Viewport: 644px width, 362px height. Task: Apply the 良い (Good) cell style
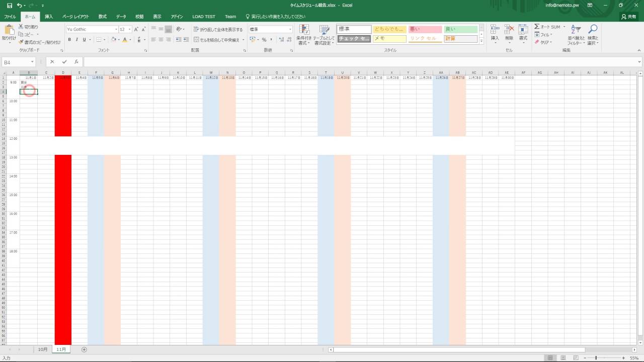(460, 30)
